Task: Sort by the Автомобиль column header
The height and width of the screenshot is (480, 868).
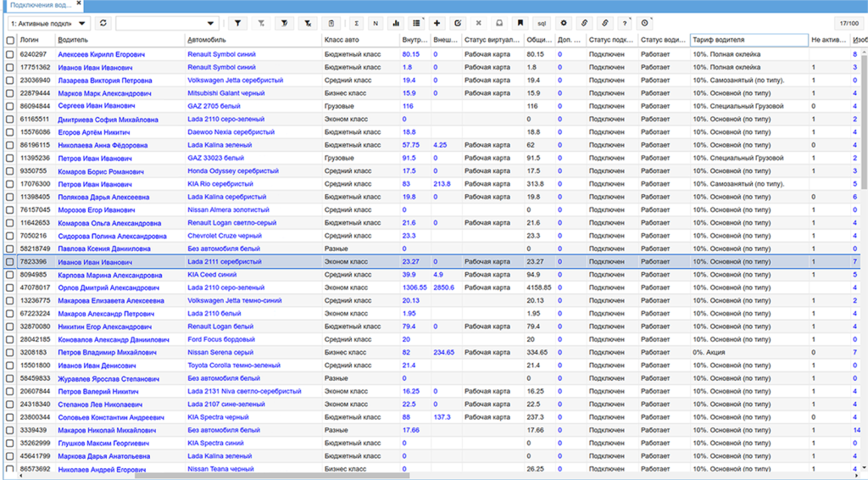Action: pyautogui.click(x=253, y=40)
